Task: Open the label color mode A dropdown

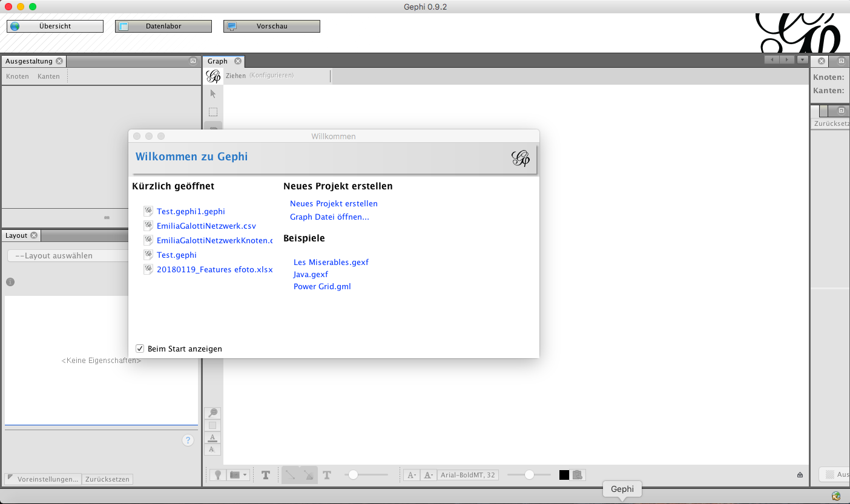Action: click(429, 475)
